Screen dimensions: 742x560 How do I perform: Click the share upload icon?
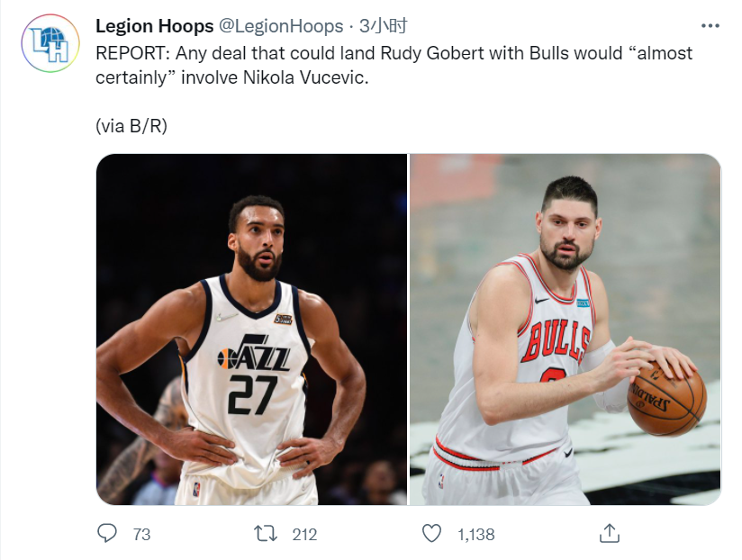tap(610, 533)
